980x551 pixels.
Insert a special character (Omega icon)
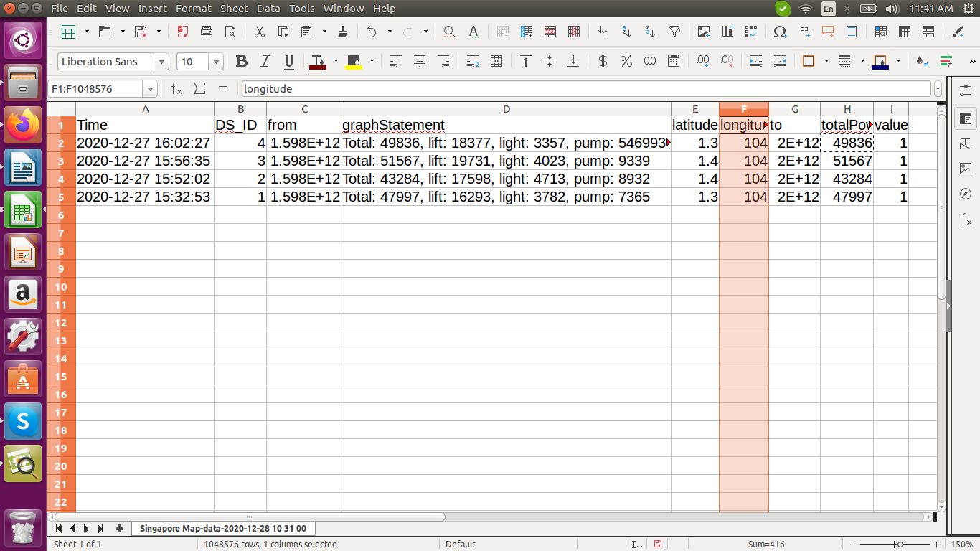pyautogui.click(x=780, y=32)
